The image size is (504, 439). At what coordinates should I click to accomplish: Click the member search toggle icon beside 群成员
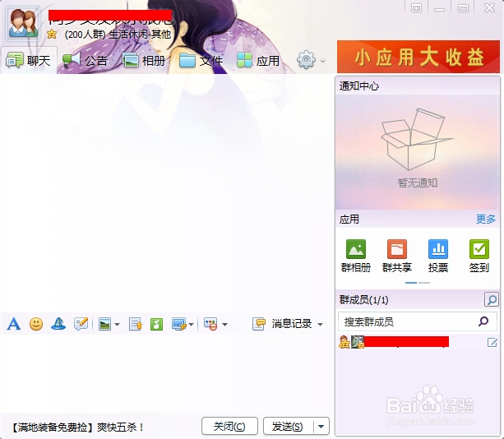492,300
